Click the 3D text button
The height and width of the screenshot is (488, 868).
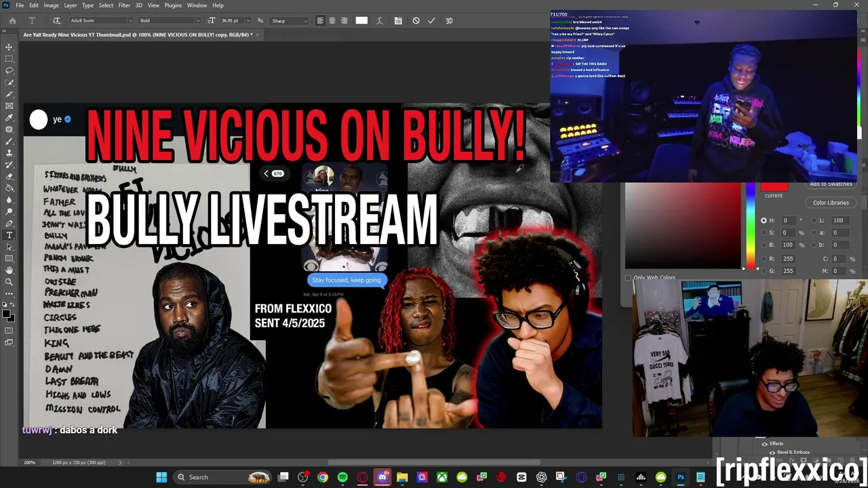pos(449,20)
